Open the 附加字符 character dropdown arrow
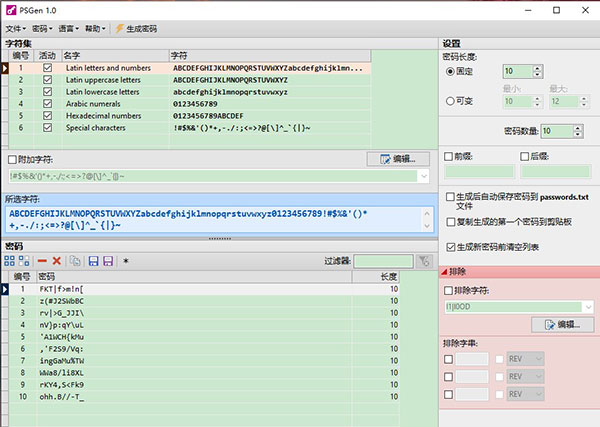 [424, 176]
